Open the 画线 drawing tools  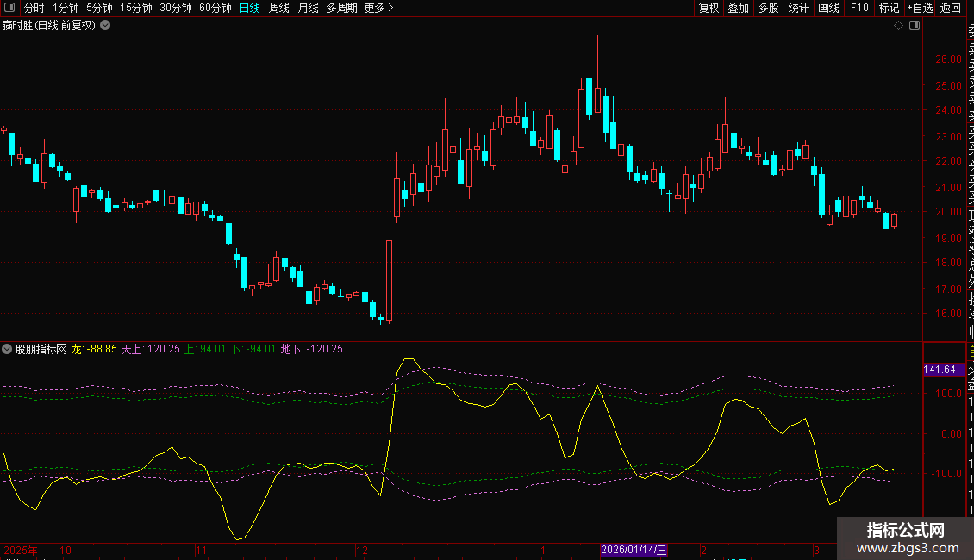[x=828, y=8]
